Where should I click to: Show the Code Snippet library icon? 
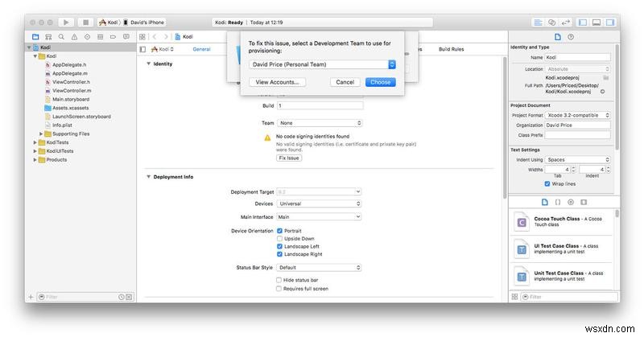[x=558, y=202]
